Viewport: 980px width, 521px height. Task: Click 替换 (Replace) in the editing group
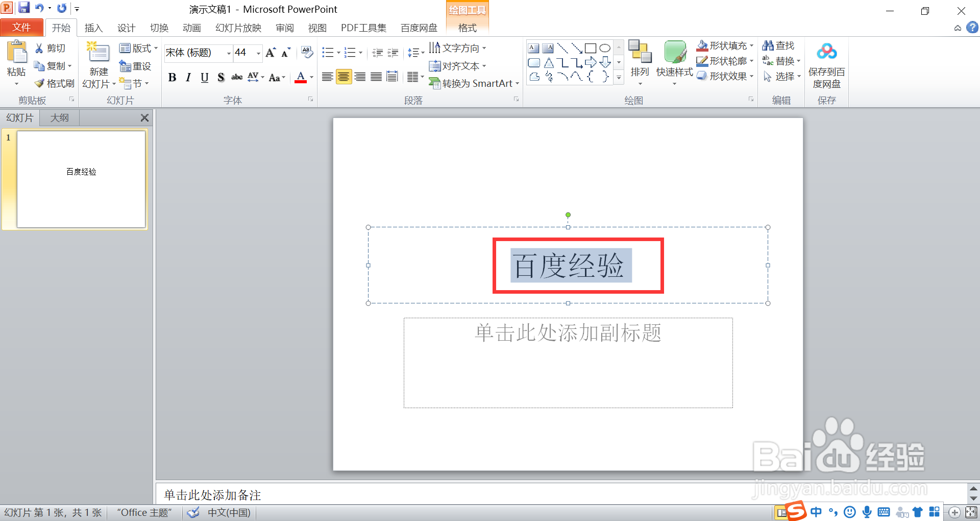[782, 60]
